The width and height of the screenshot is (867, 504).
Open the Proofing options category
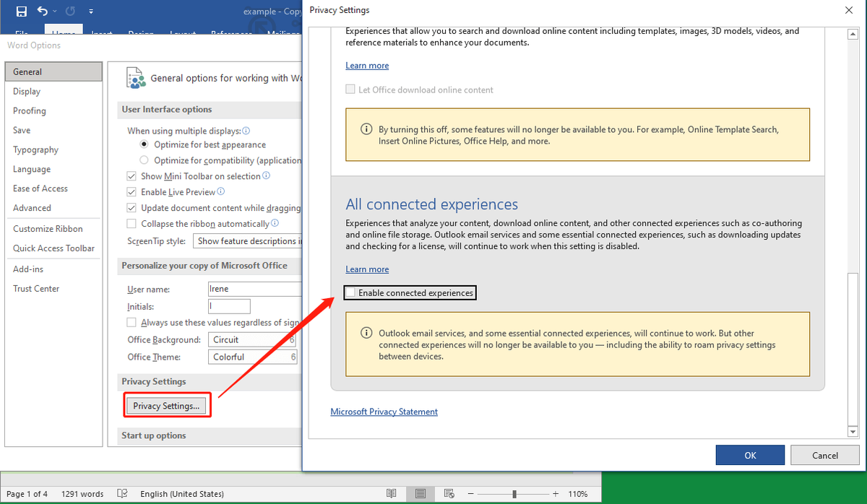point(30,111)
